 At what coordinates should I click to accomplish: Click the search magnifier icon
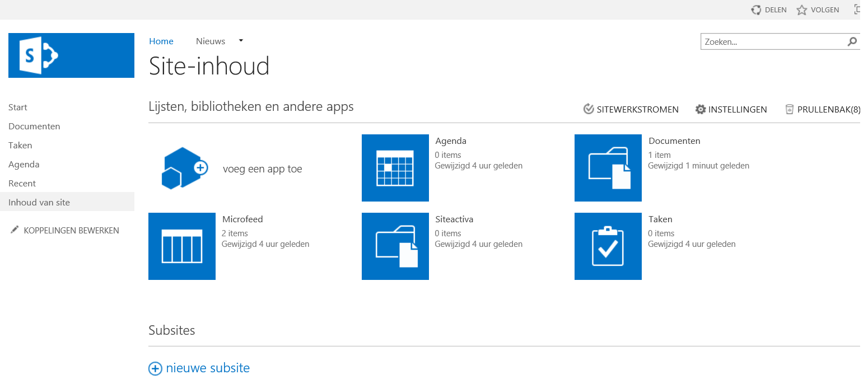pyautogui.click(x=852, y=41)
